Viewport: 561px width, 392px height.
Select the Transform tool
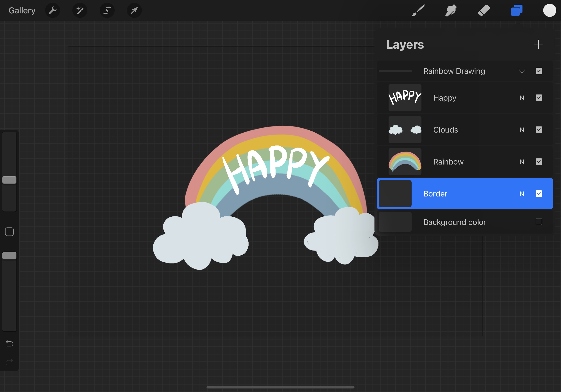click(x=133, y=11)
